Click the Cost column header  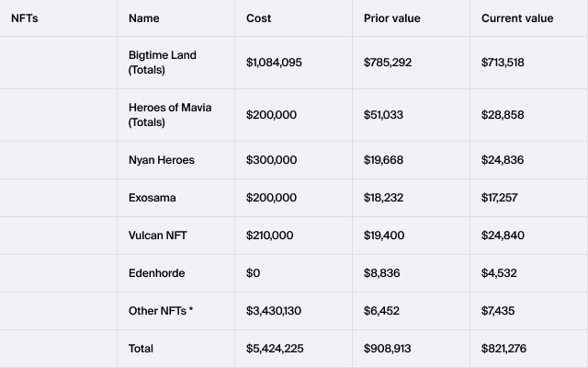click(258, 18)
